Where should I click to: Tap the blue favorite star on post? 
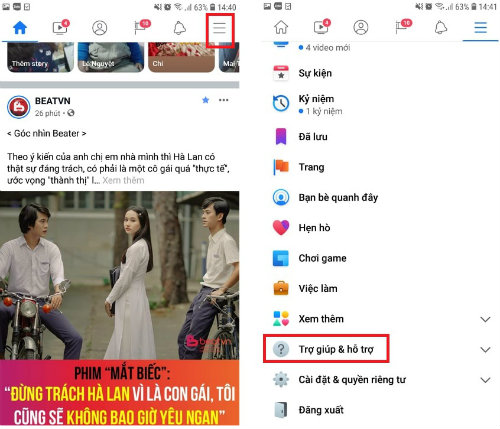click(206, 100)
